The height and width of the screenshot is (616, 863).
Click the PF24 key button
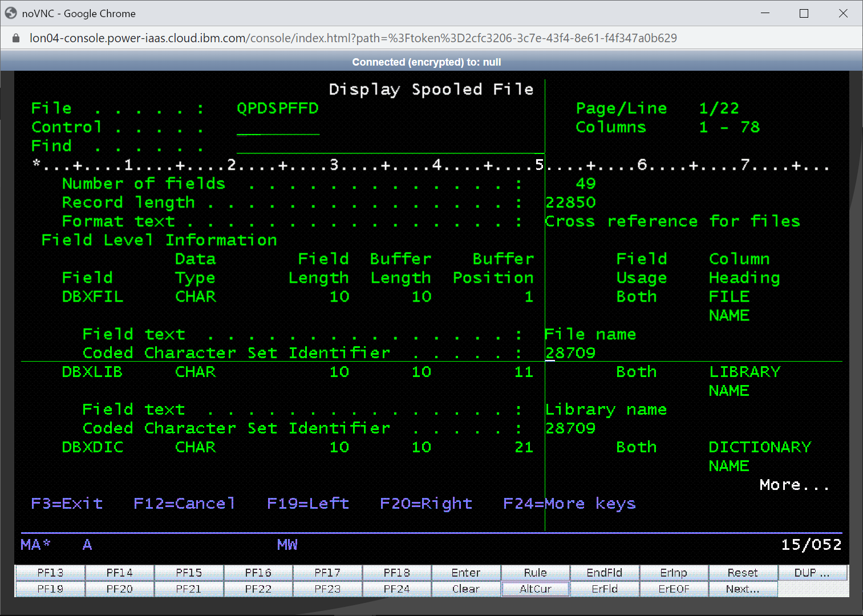(396, 589)
